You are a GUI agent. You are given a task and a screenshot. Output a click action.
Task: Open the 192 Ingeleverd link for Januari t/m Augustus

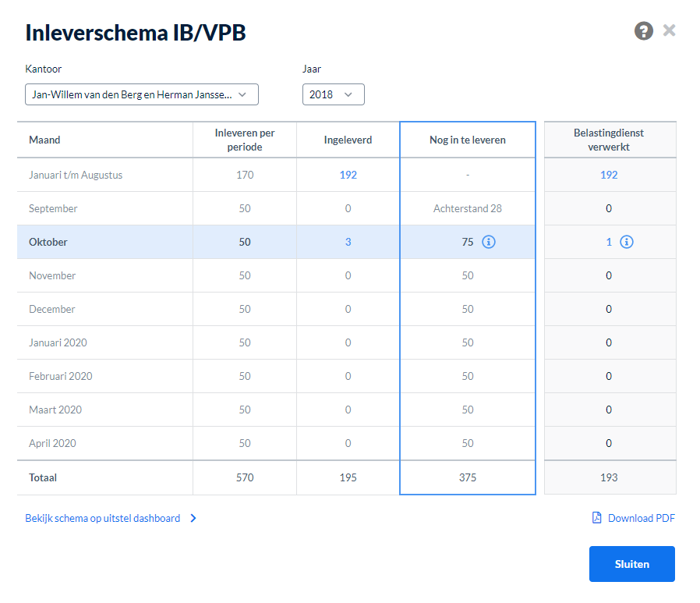point(348,175)
